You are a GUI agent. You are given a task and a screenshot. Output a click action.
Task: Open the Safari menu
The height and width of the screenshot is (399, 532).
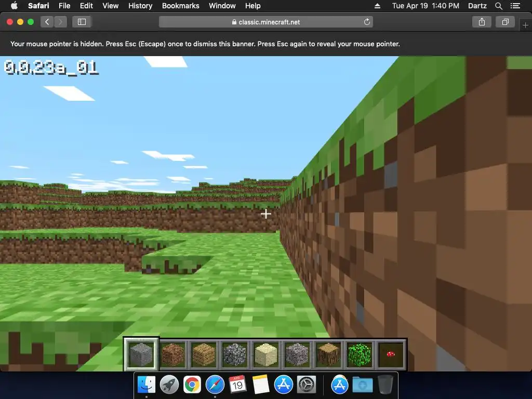(x=38, y=6)
